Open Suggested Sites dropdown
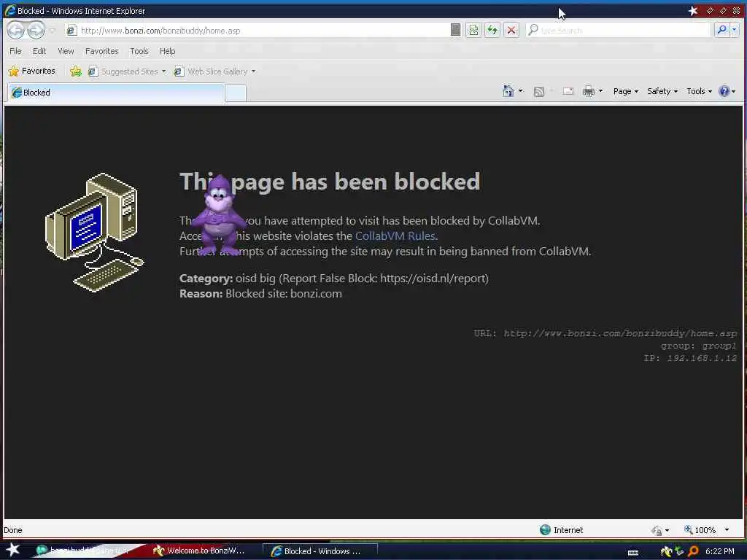The height and width of the screenshot is (560, 747). tap(127, 71)
